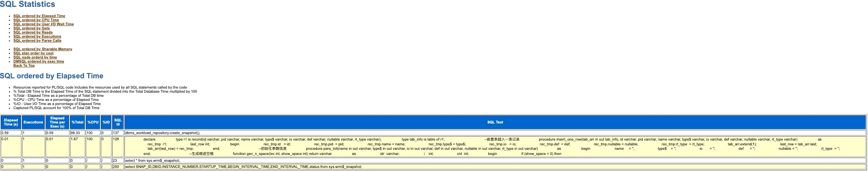The height and width of the screenshot is (171, 868).
Task: Open SQL ordered by Parse Calls
Action: [x=37, y=40]
